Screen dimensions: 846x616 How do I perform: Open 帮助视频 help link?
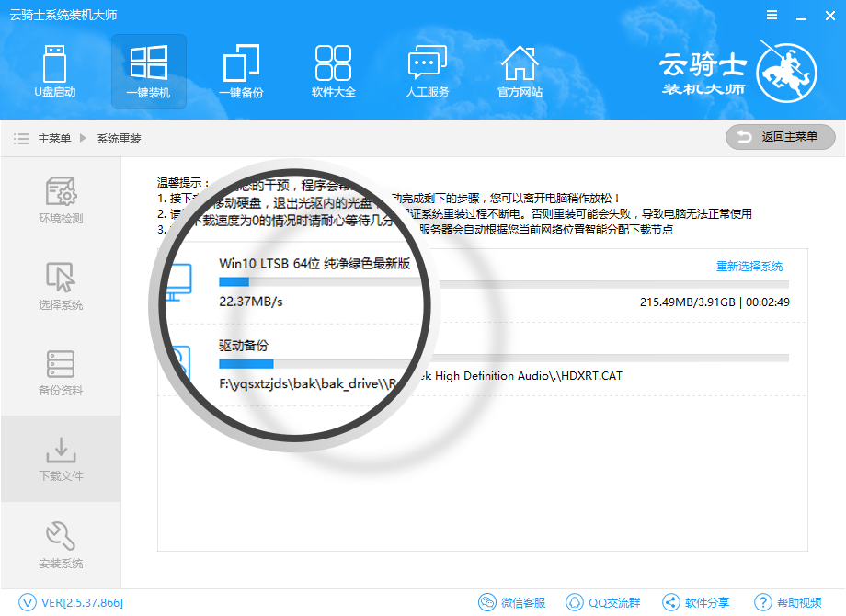pos(788,603)
